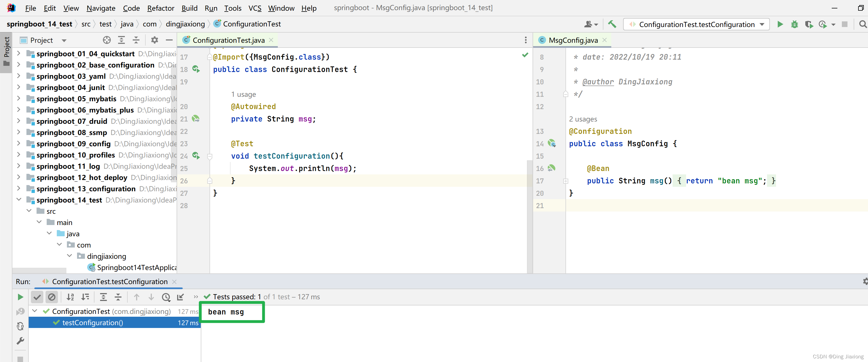Toggle show passed tests checkmark
This screenshot has width=868, height=362.
point(37,297)
